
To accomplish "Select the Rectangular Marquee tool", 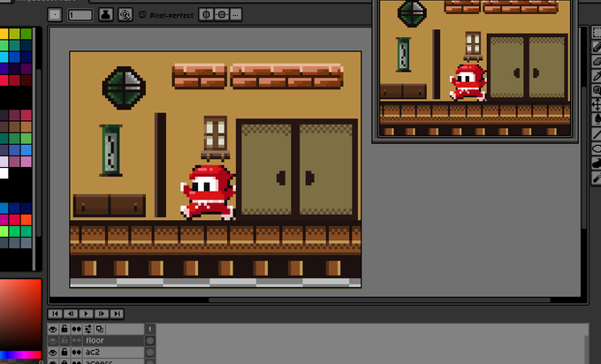I will point(597,32).
